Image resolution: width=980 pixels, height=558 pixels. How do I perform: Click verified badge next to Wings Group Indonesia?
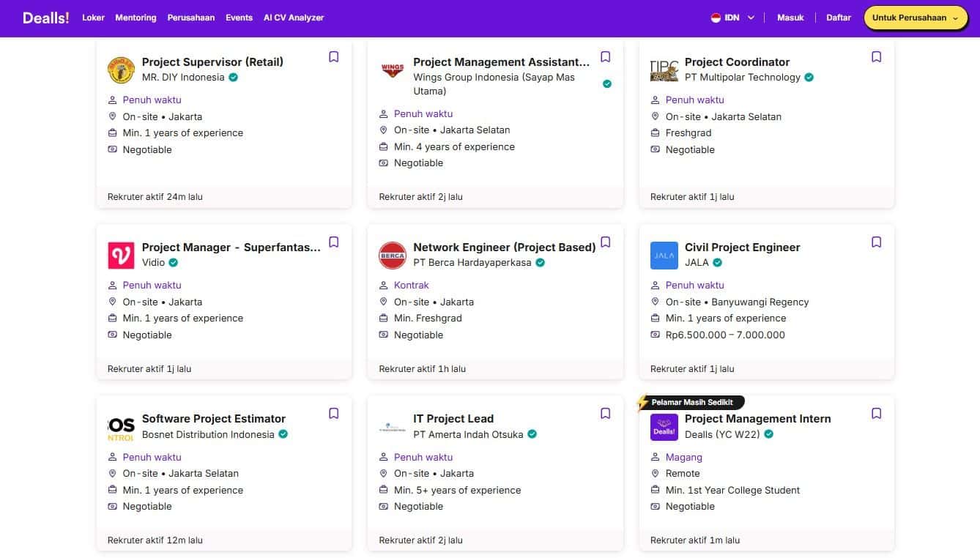click(607, 84)
